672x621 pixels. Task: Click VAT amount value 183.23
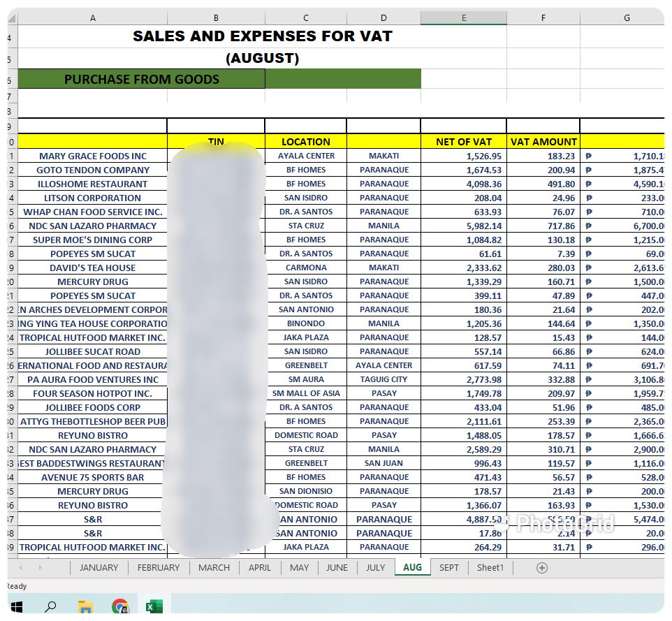tap(543, 156)
